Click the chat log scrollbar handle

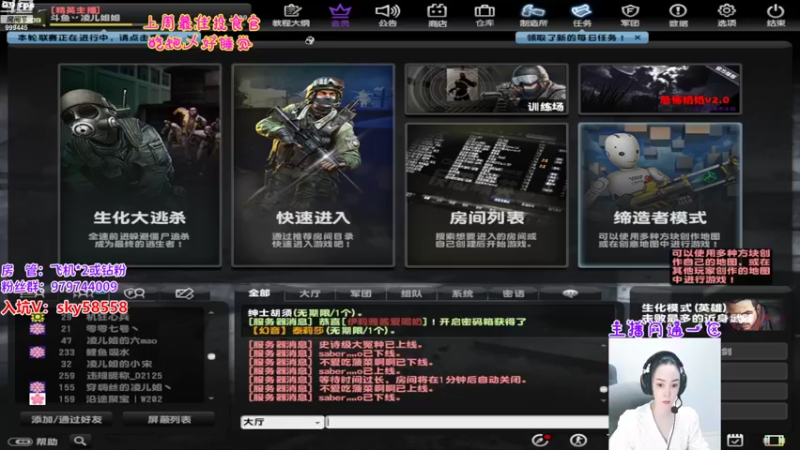[604, 389]
